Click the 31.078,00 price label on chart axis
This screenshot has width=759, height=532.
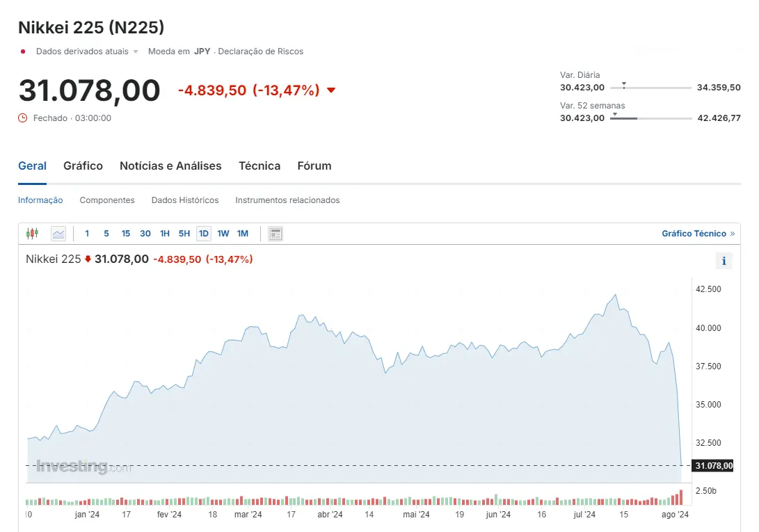(713, 466)
